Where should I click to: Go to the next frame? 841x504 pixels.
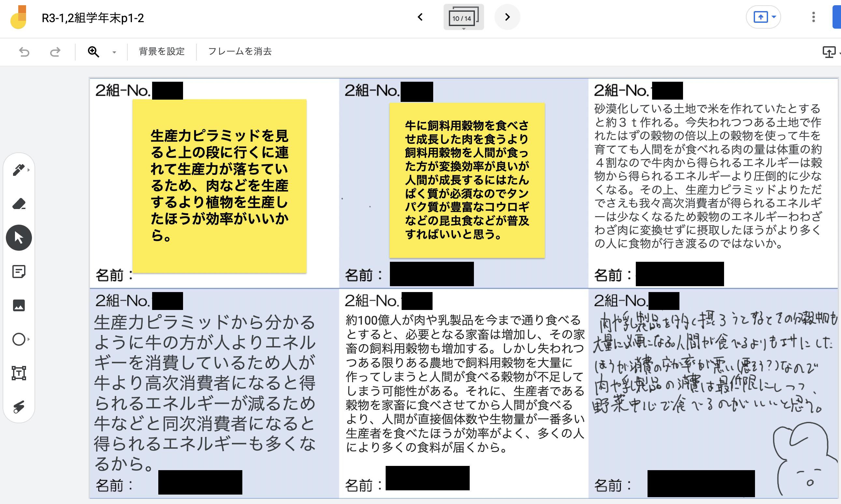507,17
